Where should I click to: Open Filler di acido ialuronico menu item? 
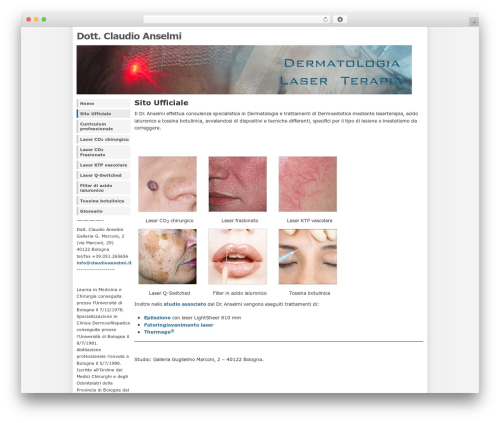coord(104,188)
